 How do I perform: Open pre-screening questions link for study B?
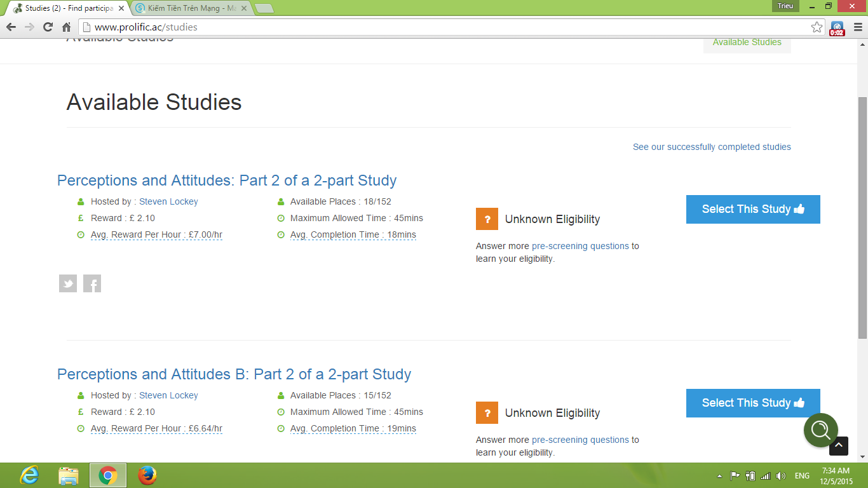tap(580, 440)
